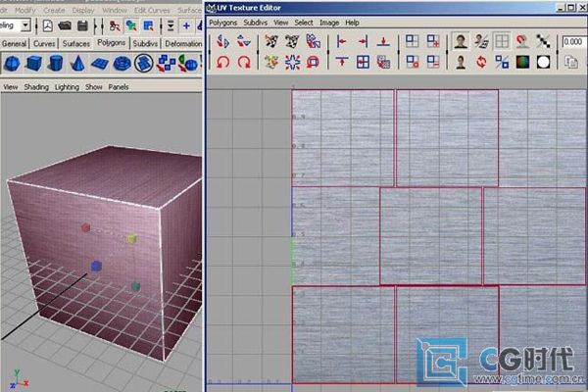Toggle texture image display portrait icon
The image size is (588, 392).
461,41
